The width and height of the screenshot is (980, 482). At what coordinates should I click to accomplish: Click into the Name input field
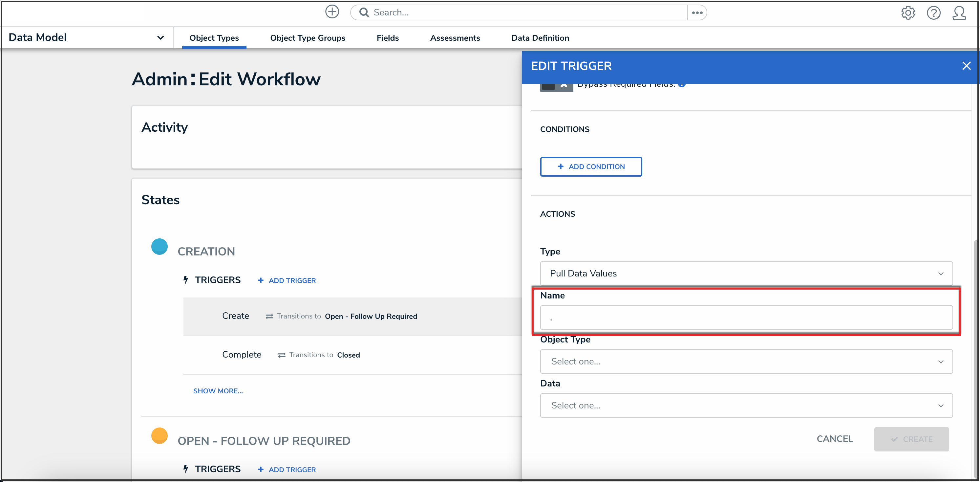click(746, 318)
